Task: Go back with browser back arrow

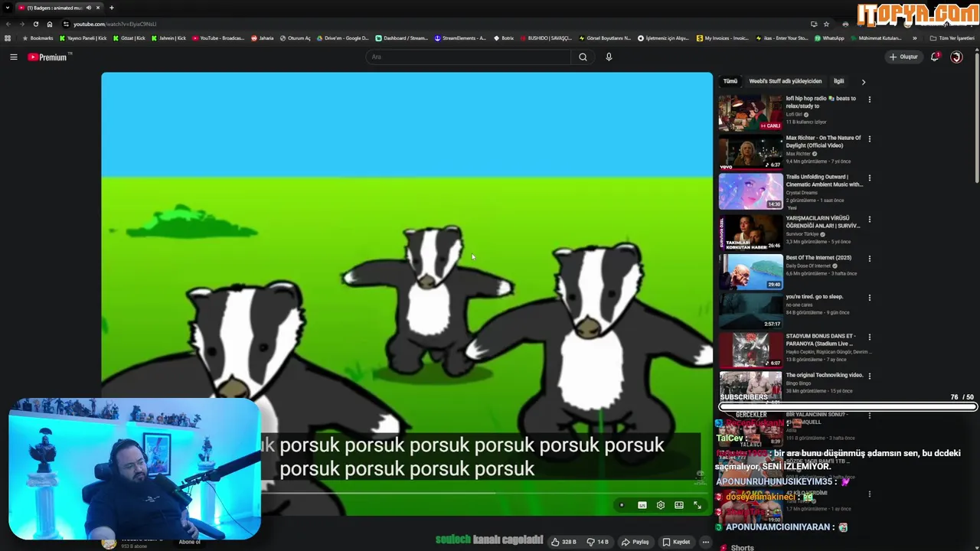Action: pos(8,24)
